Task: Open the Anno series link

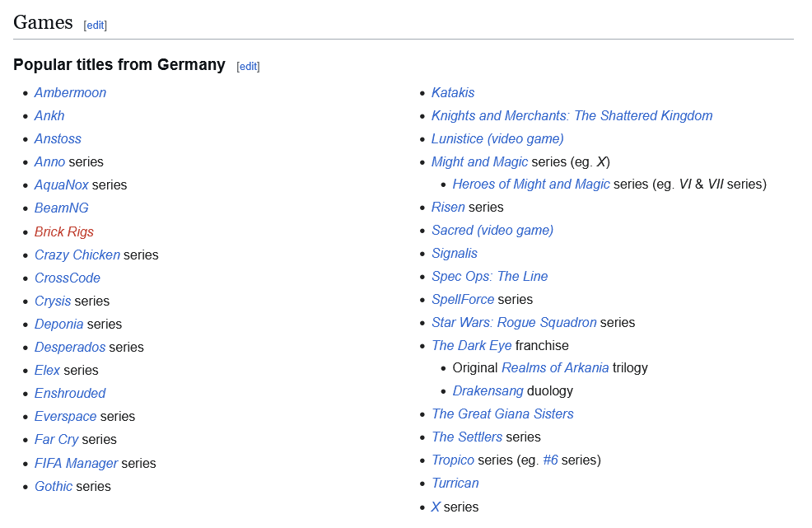Action: pyautogui.click(x=49, y=161)
